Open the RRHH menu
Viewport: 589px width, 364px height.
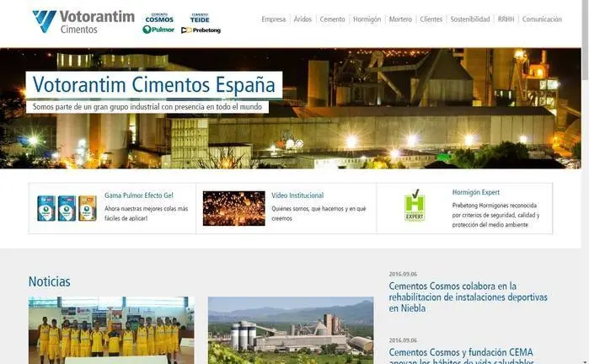click(506, 19)
